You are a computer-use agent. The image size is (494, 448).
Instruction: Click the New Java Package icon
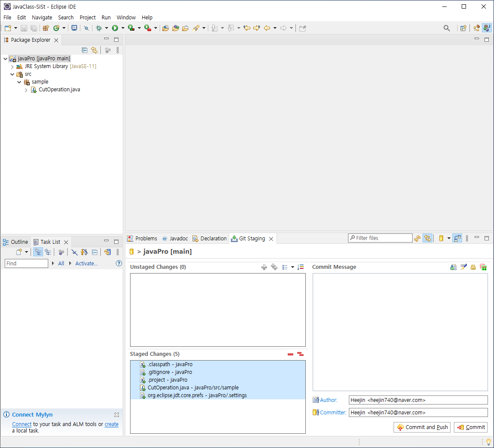pyautogui.click(x=46, y=28)
